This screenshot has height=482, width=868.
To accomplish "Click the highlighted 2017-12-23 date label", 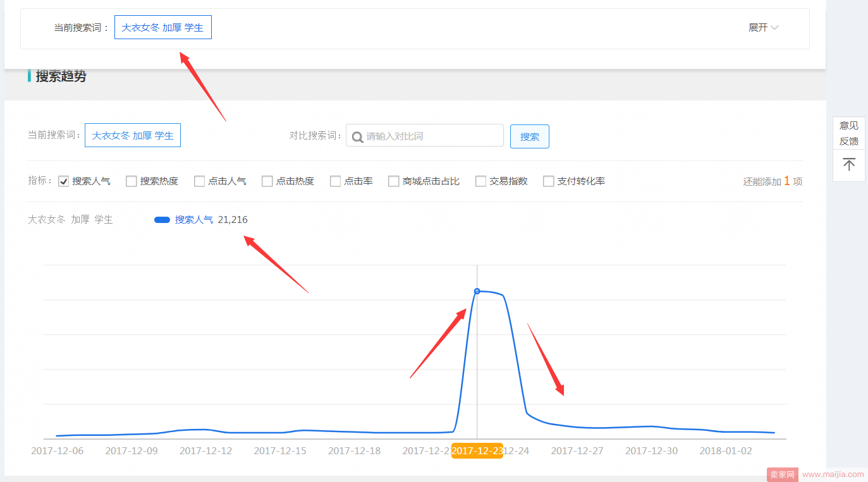I will pos(477,451).
